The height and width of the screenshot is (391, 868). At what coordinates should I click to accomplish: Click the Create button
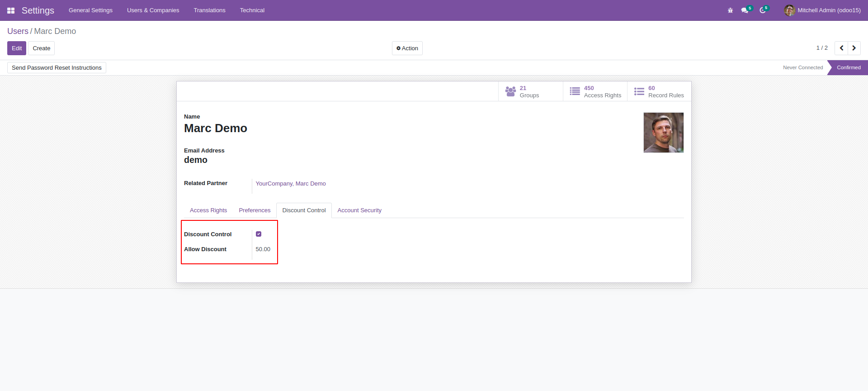click(x=42, y=48)
